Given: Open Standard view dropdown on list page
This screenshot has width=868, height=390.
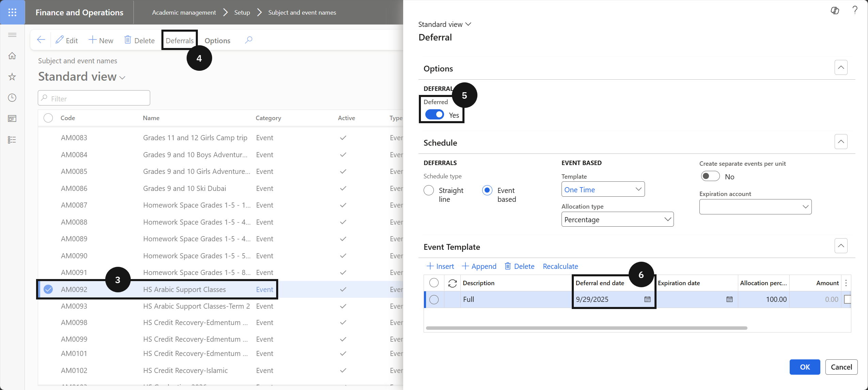Looking at the screenshot, I should click(82, 77).
